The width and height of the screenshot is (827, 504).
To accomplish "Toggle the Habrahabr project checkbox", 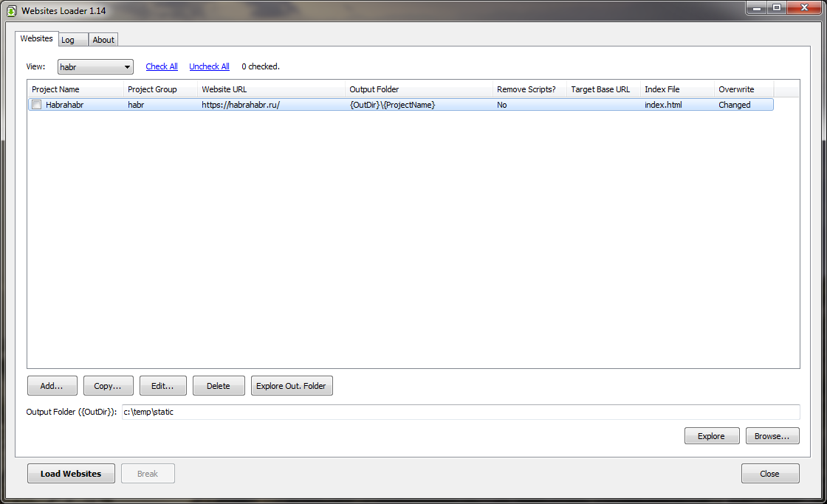I will click(36, 105).
